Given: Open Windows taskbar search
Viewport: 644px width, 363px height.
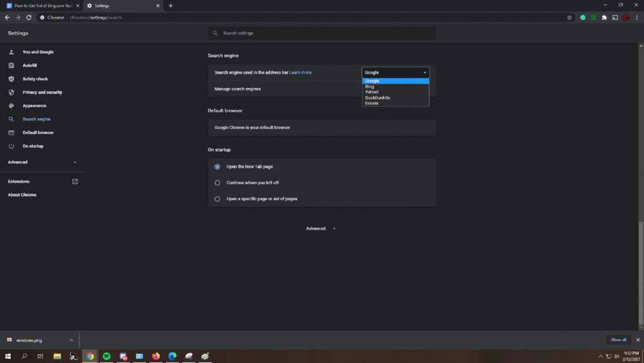Looking at the screenshot, I should point(25,357).
